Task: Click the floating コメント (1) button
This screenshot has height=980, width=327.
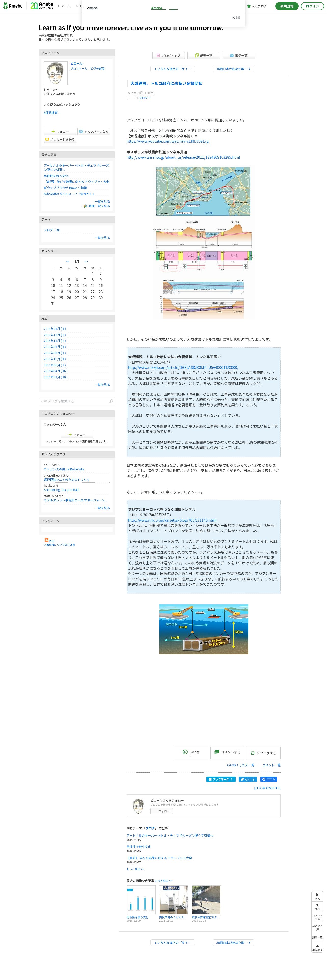Action: (x=317, y=927)
